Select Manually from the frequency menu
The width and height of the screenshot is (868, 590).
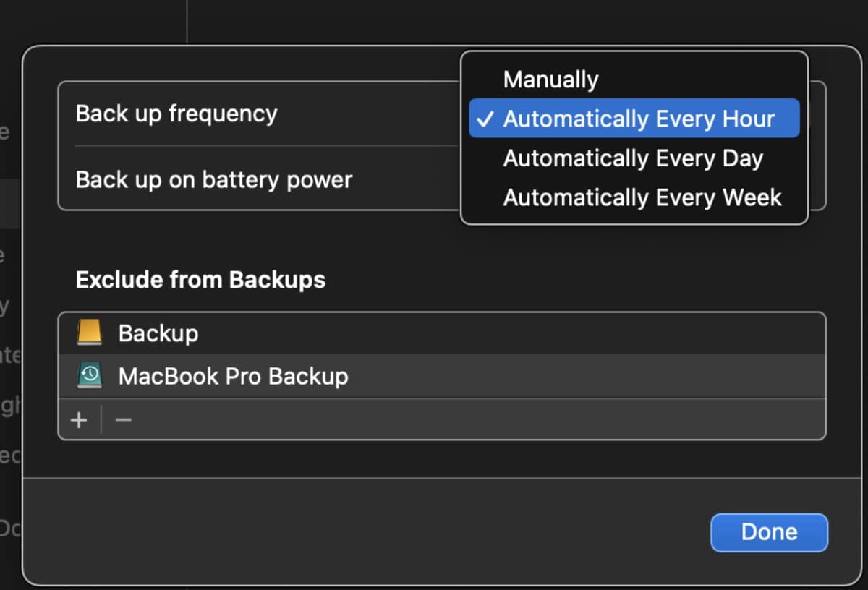tap(550, 80)
